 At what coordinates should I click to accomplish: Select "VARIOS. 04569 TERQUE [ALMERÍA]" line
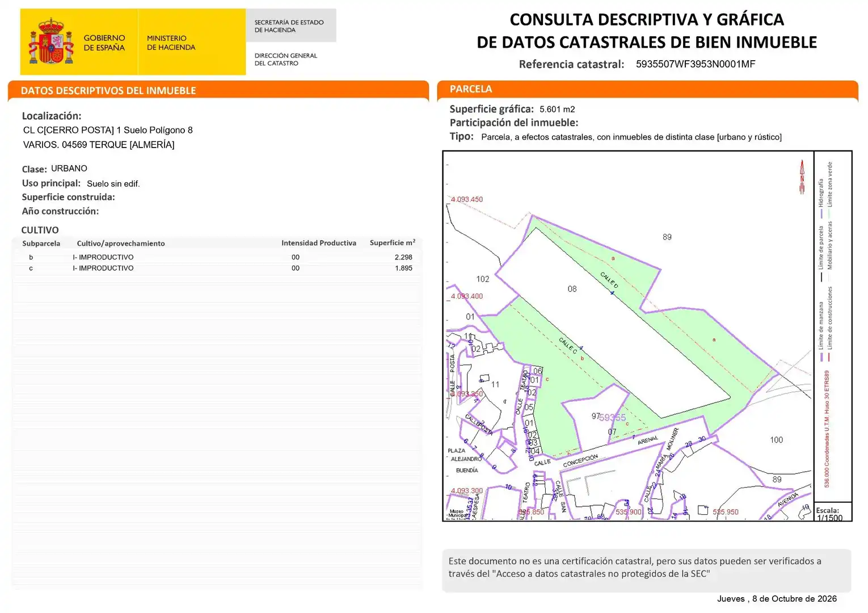(99, 145)
